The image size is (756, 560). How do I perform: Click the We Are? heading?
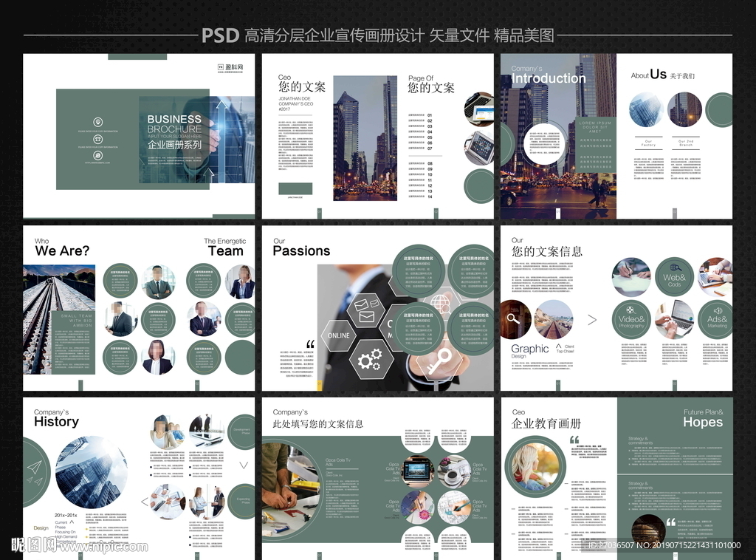[x=62, y=251]
